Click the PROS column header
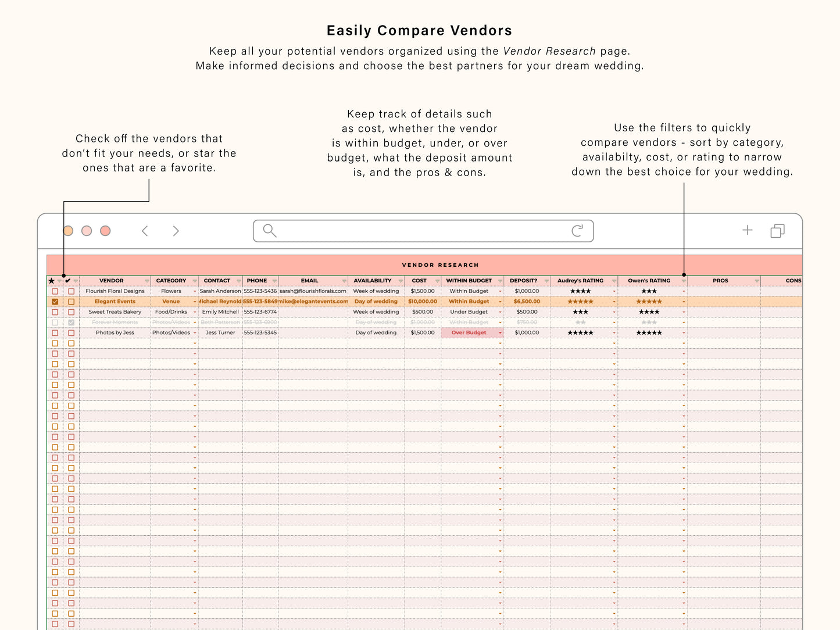Screen dimensions: 840x630 tap(720, 281)
